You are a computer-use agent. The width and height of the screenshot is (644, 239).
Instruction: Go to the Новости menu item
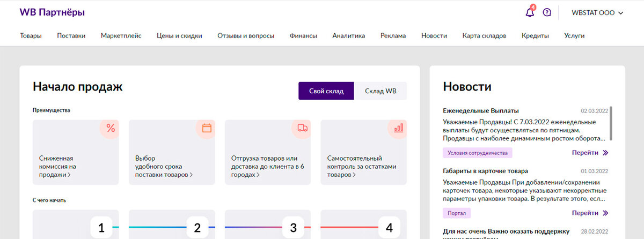[434, 36]
